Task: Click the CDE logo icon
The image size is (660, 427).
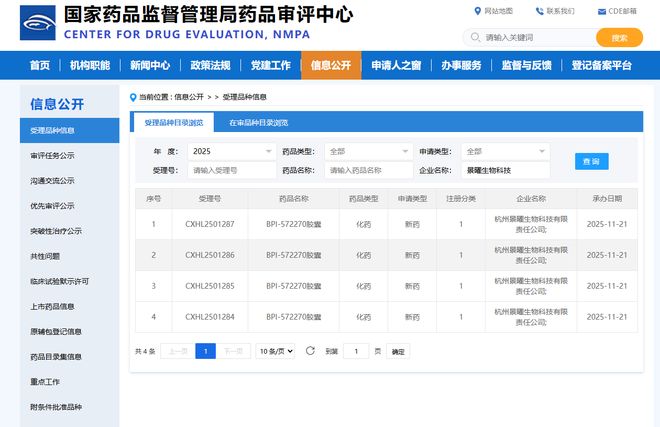Action: coord(38,24)
